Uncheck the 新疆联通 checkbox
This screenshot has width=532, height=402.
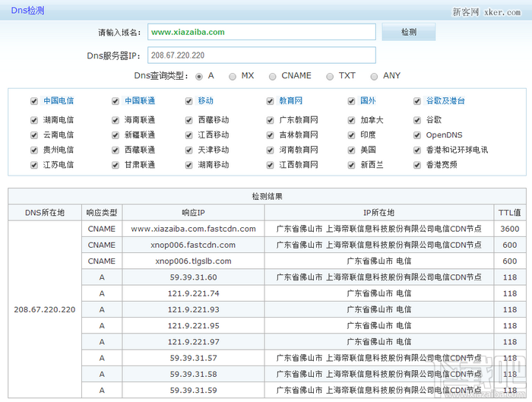116,135
